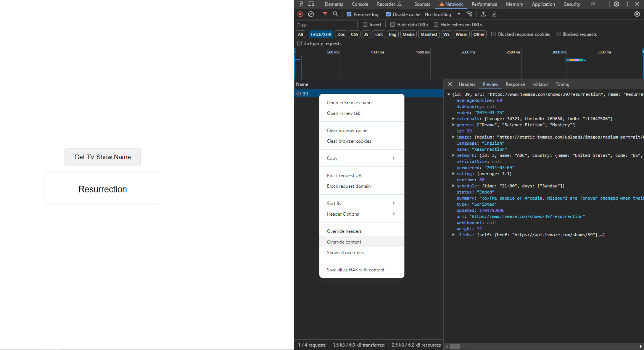This screenshot has height=350, width=644.
Task: Open the DevTools three-dot customize menu
Action: [627, 4]
